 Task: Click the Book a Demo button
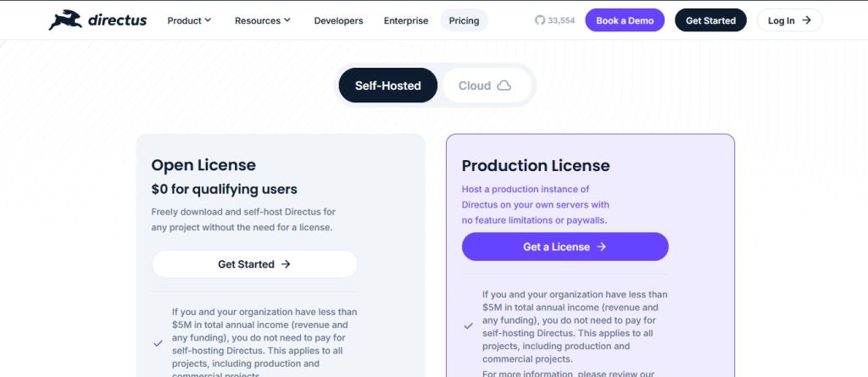tap(625, 20)
